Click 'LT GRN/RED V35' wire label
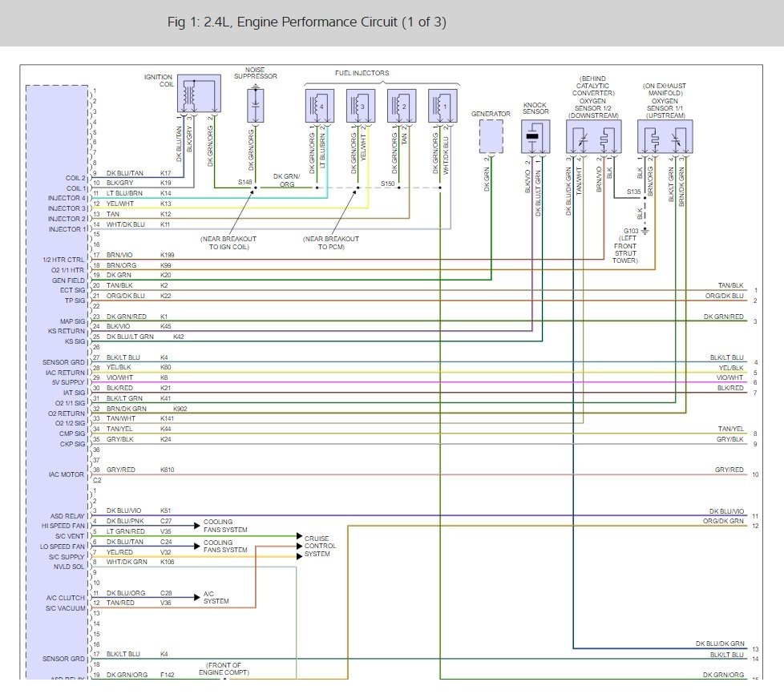 pos(139,531)
